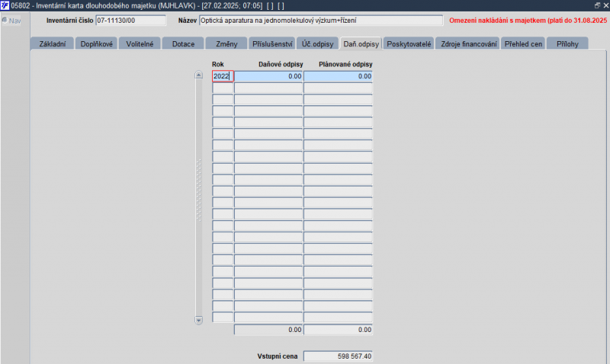The height and width of the screenshot is (364, 610).
Task: Click the dotted scrollbar thumb beside the table
Action: [199, 190]
